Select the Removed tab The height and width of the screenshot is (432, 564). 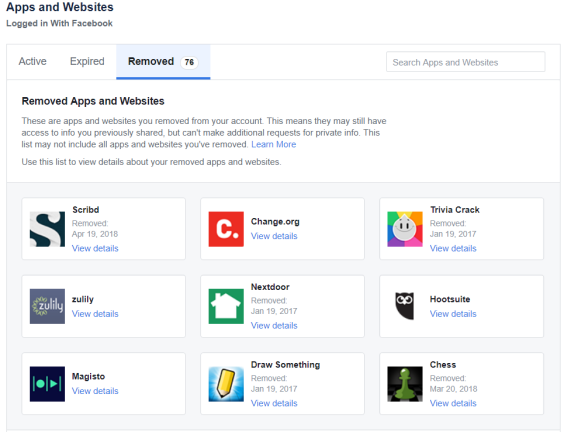(x=163, y=62)
